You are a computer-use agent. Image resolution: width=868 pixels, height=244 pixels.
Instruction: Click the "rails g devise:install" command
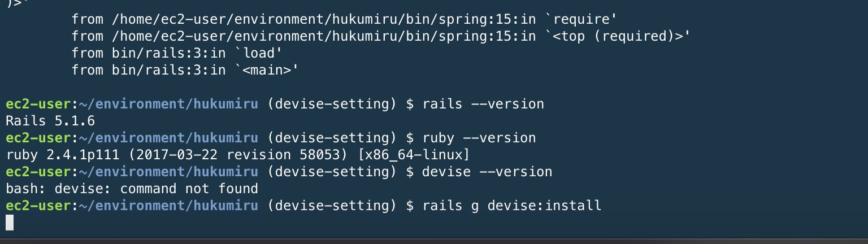[x=512, y=206]
